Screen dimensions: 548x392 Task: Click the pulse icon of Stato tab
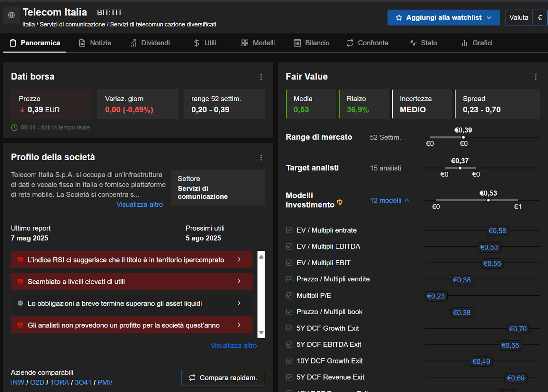(x=413, y=43)
